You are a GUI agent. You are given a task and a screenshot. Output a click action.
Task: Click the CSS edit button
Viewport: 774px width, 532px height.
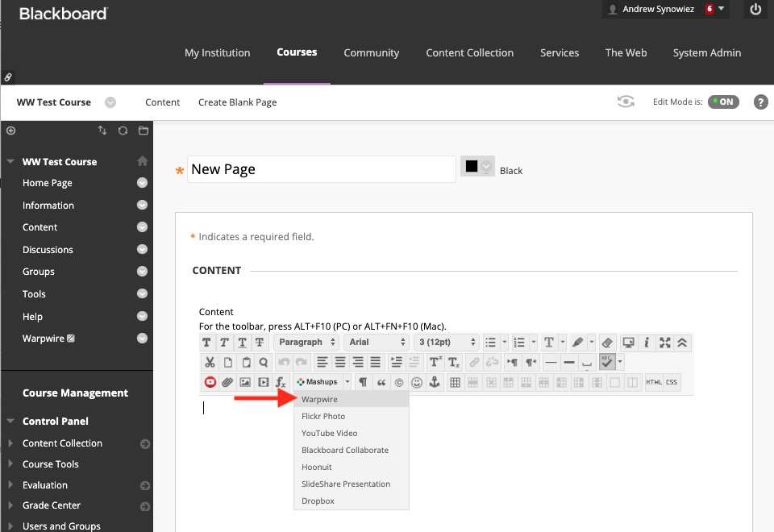[x=672, y=382]
